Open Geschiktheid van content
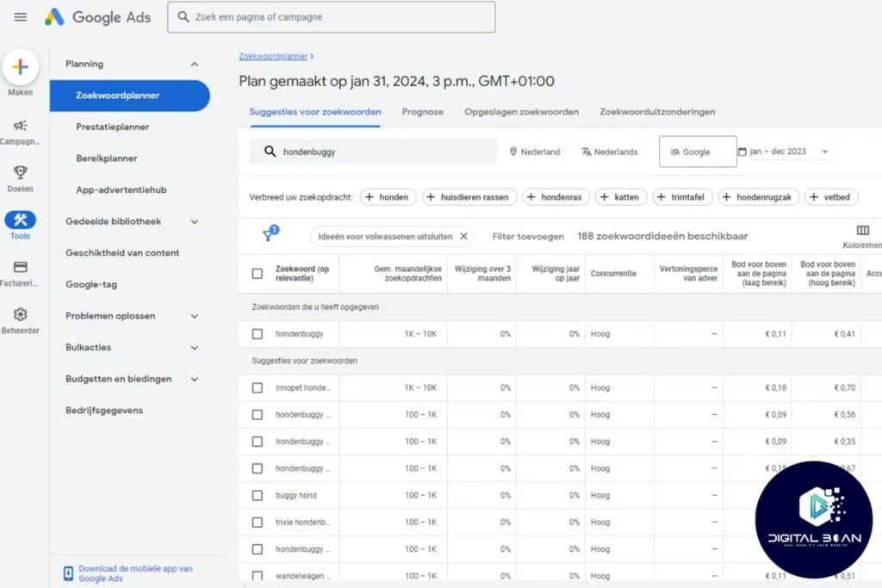 [x=122, y=253]
